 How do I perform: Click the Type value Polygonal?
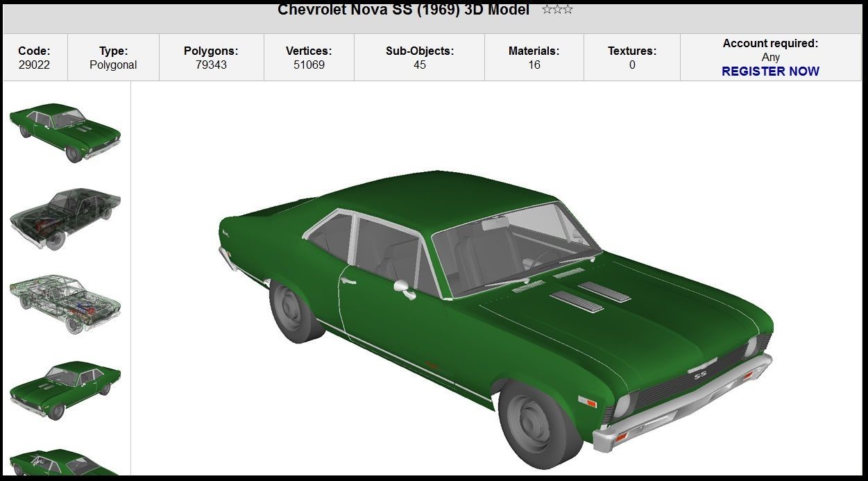point(113,65)
